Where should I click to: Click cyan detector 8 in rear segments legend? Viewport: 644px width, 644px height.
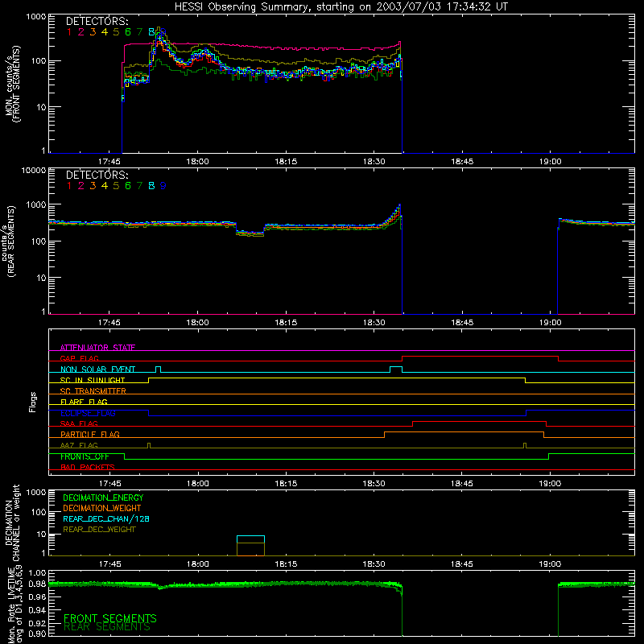click(x=151, y=186)
